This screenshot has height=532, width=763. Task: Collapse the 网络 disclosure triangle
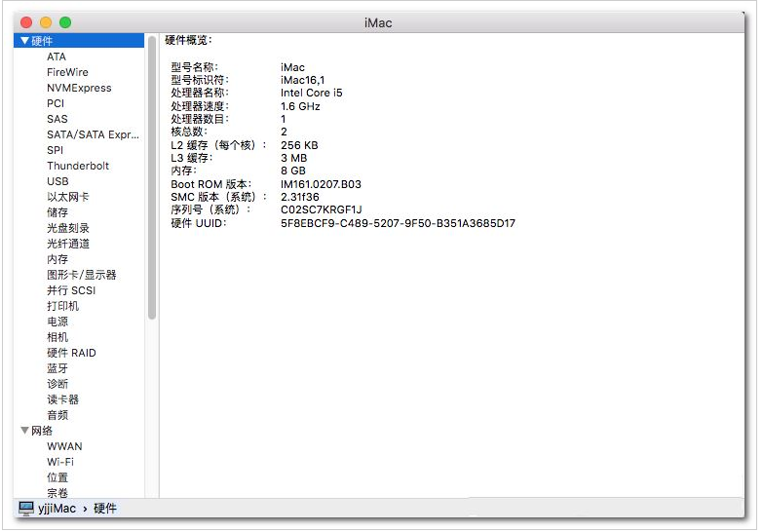24,431
